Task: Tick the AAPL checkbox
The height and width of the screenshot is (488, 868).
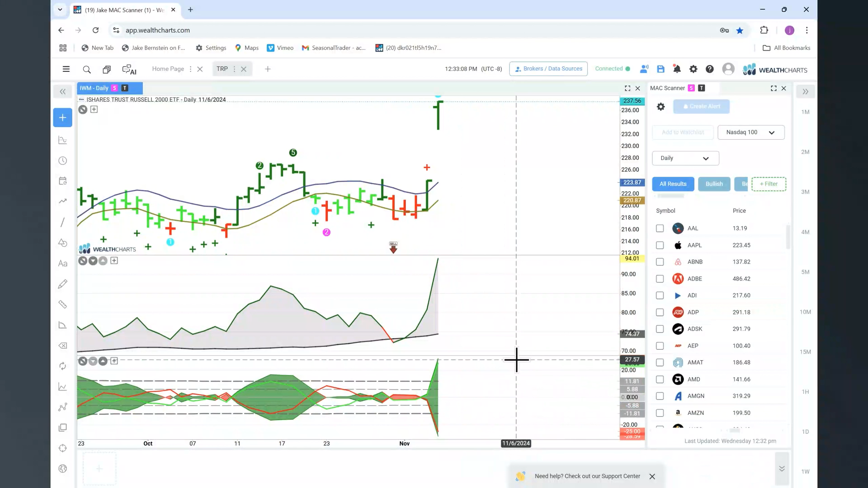Action: coord(660,245)
